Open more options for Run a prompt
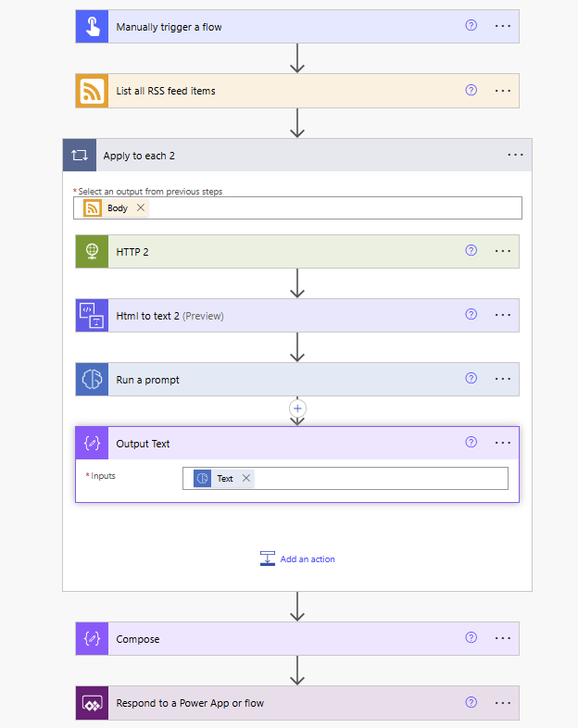The image size is (578, 728). [502, 379]
